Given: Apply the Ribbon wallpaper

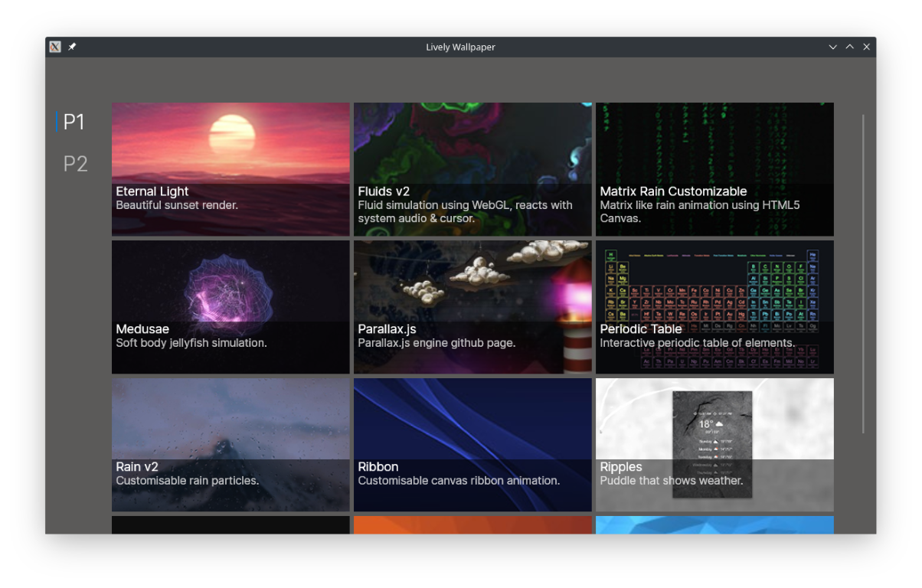Looking at the screenshot, I should (x=472, y=445).
